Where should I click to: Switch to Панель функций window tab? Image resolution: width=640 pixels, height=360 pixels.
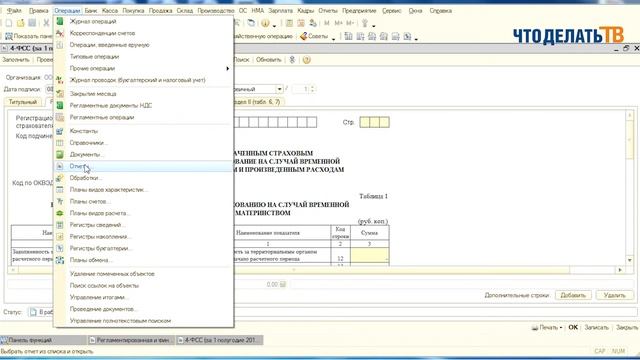pos(43,340)
